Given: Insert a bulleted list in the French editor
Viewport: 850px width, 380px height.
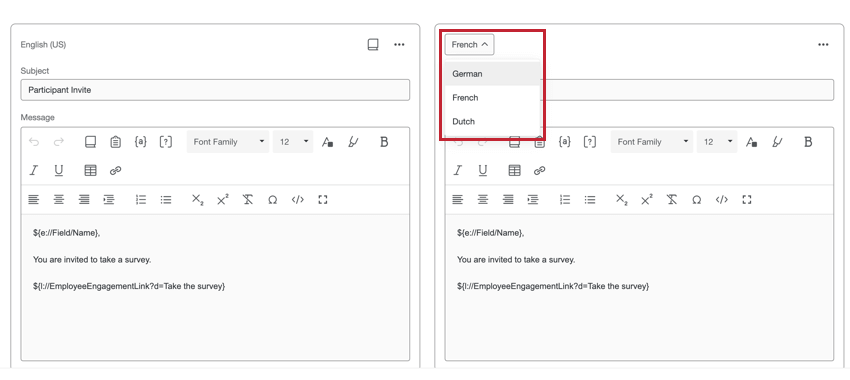Looking at the screenshot, I should pyautogui.click(x=590, y=200).
